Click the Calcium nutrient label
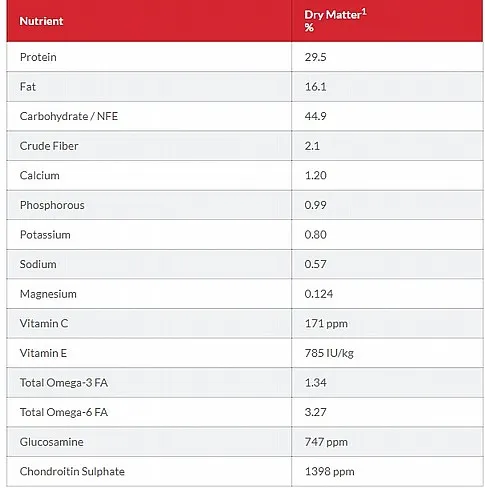Image resolution: width=485 pixels, height=488 pixels. point(40,175)
